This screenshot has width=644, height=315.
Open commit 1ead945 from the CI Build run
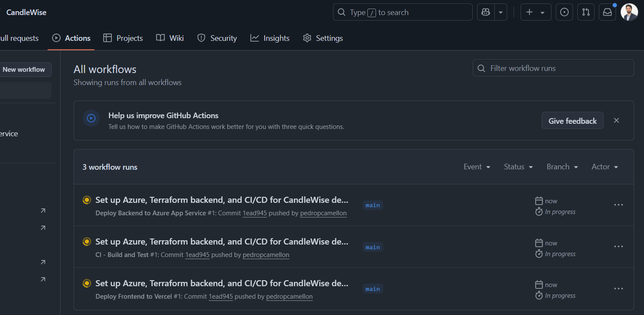[197, 254]
